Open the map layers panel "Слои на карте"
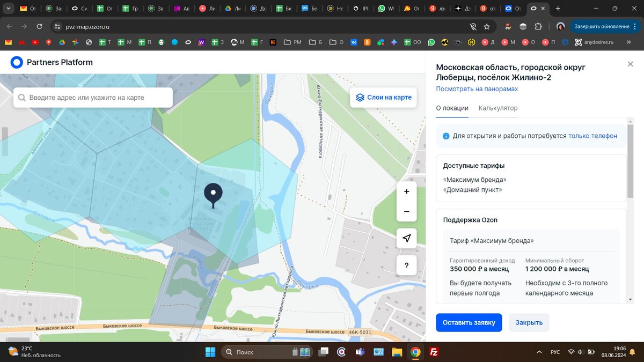644x362 pixels. coord(383,97)
